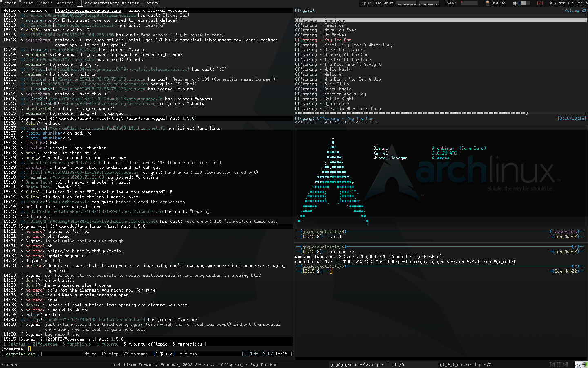Focus the gig@gignote:~ pts/5 taskbar entry
Image resolution: width=588 pixels, height=368 pixels.
pos(465,364)
